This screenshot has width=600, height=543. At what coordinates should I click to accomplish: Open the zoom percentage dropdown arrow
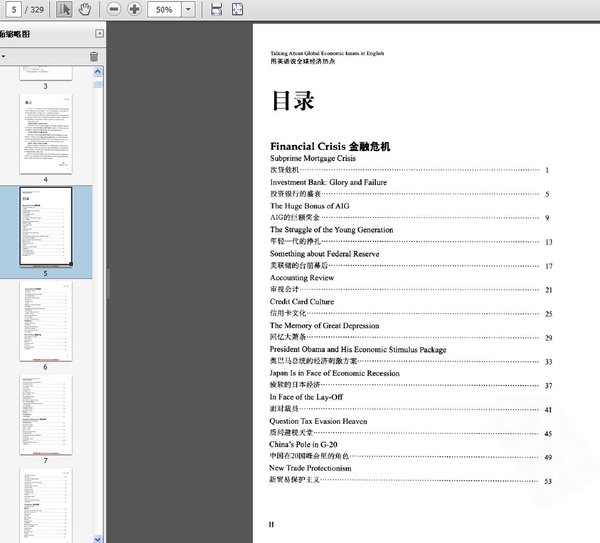(x=188, y=9)
